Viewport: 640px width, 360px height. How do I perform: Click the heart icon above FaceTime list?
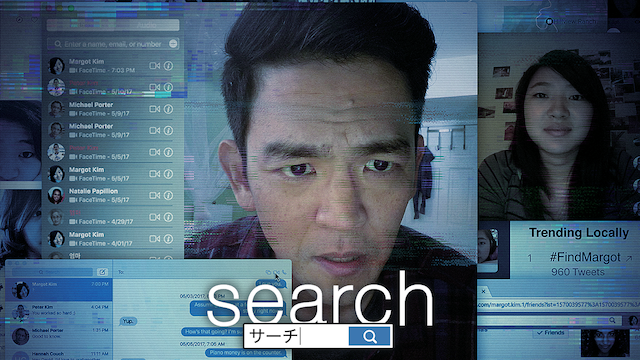pos(35,20)
